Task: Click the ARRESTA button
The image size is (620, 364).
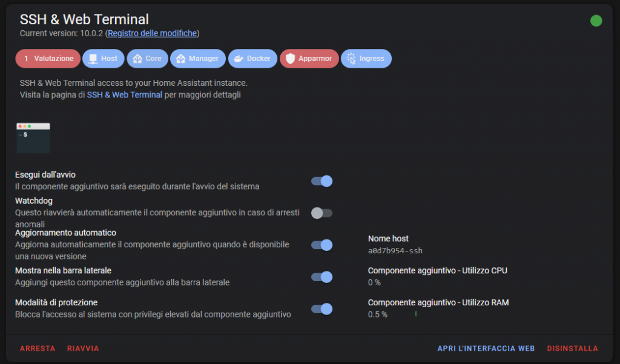Action: (38, 349)
